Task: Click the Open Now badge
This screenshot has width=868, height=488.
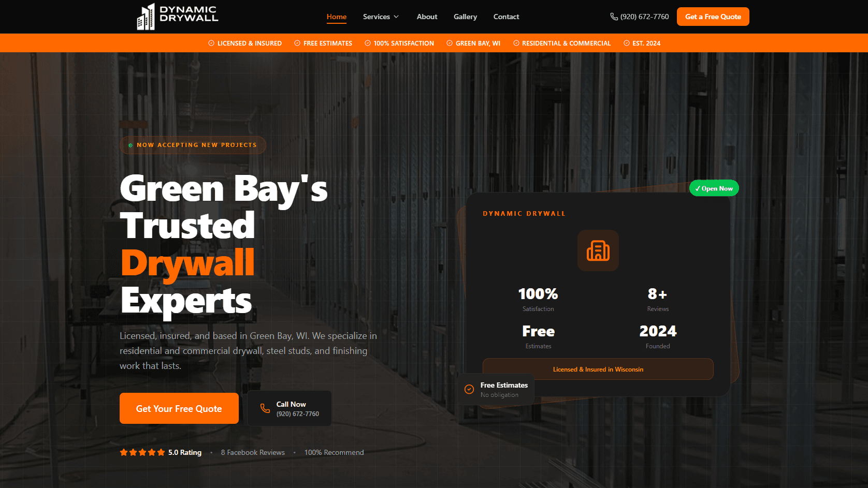Action: (714, 188)
